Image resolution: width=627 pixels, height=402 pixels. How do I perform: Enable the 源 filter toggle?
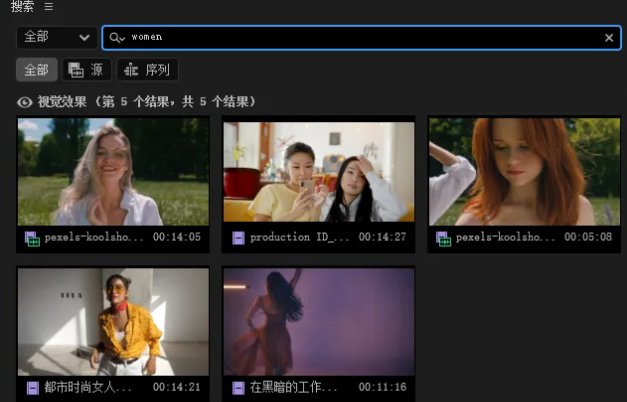pos(87,70)
